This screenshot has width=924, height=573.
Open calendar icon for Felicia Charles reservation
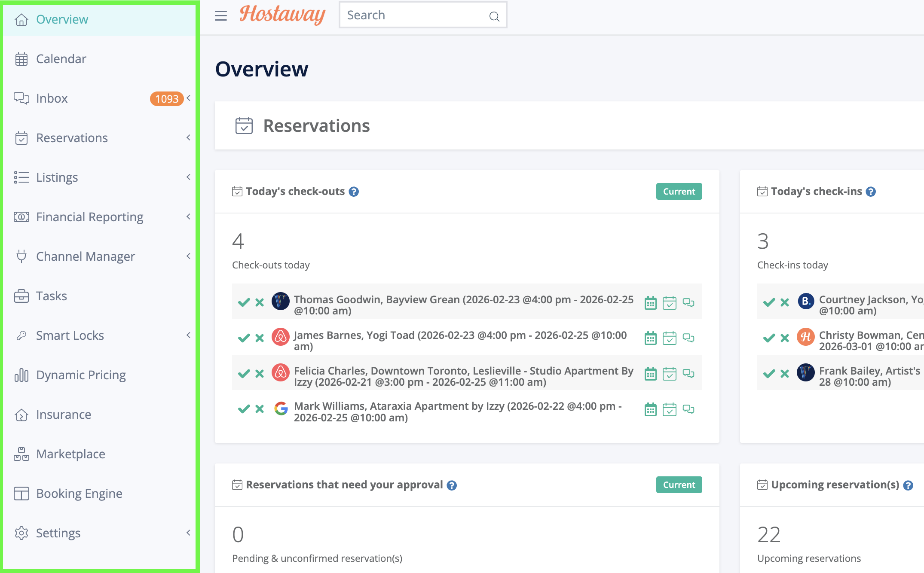(x=651, y=374)
